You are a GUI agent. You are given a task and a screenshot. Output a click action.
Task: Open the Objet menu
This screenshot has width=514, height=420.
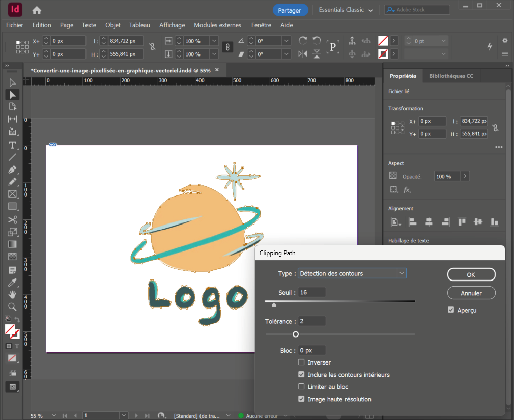point(112,25)
